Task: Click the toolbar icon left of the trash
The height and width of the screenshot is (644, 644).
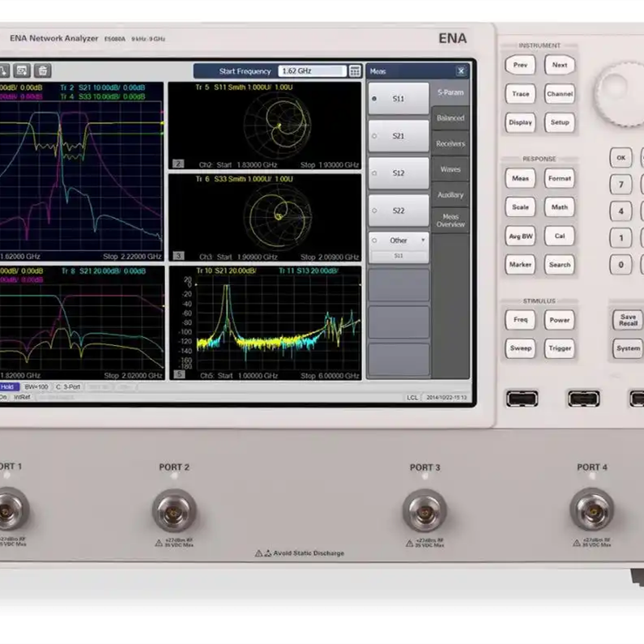Action: click(x=22, y=70)
